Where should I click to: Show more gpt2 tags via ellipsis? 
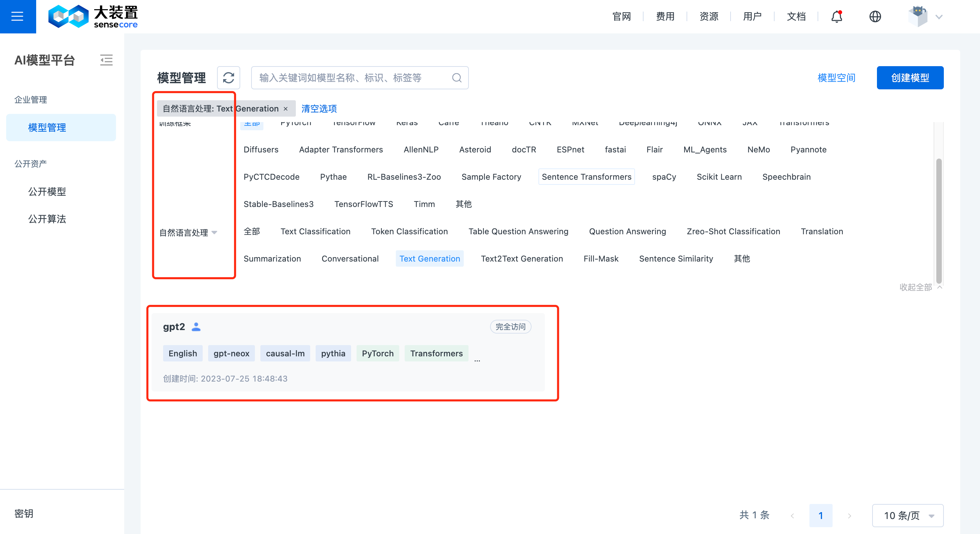pyautogui.click(x=477, y=360)
